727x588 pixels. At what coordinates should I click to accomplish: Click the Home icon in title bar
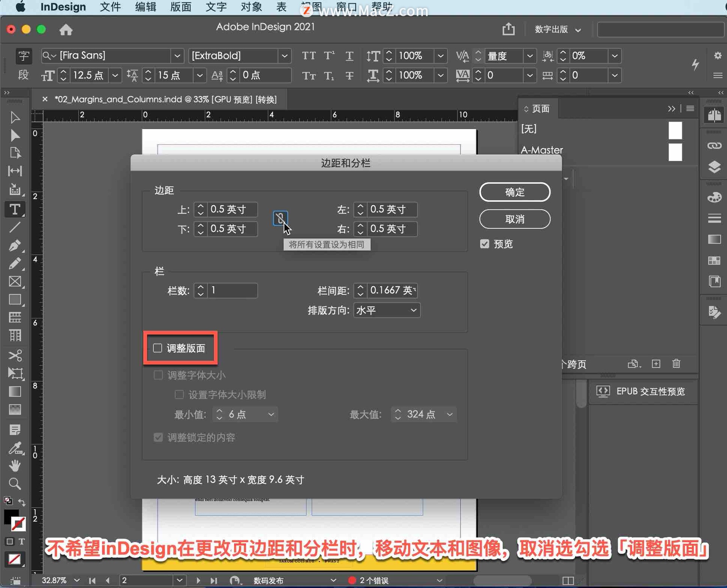tap(66, 29)
